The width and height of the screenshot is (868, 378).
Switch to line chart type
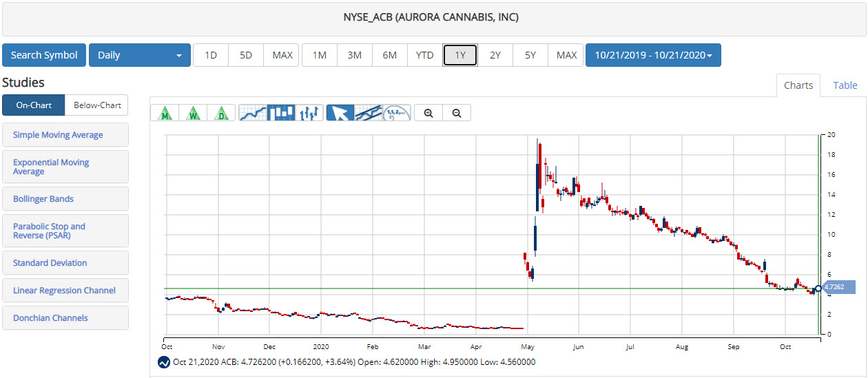pyautogui.click(x=252, y=113)
